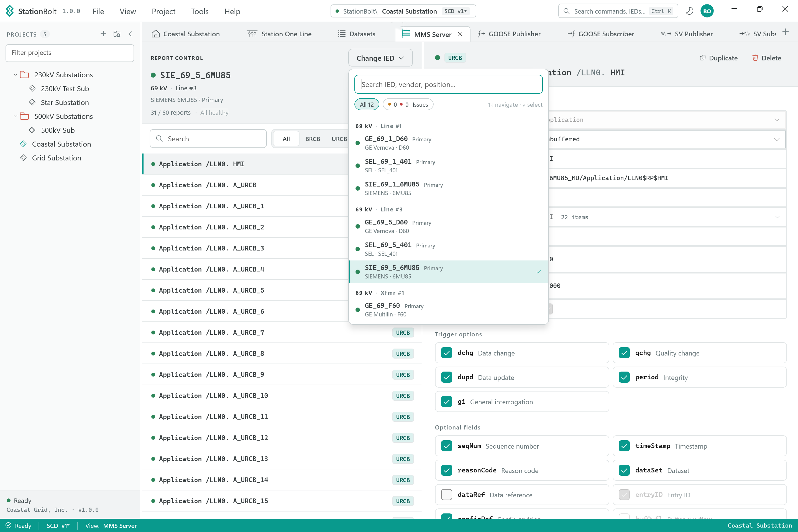Switch to the Datasets tab
This screenshot has width=798, height=532.
[357, 34]
